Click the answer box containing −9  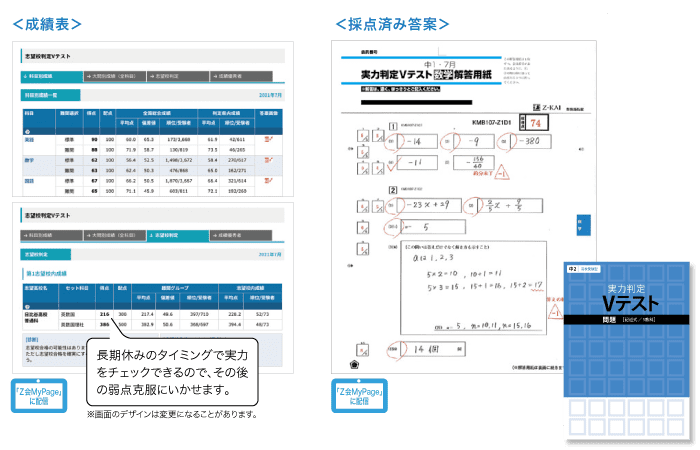pos(474,141)
